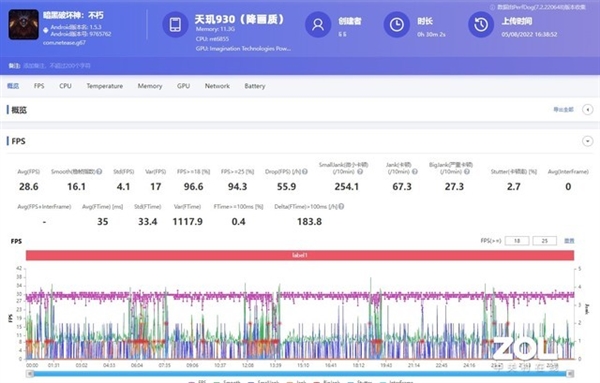The image size is (600, 383).
Task: Click help icon beside BigJank metric
Action: click(467, 172)
